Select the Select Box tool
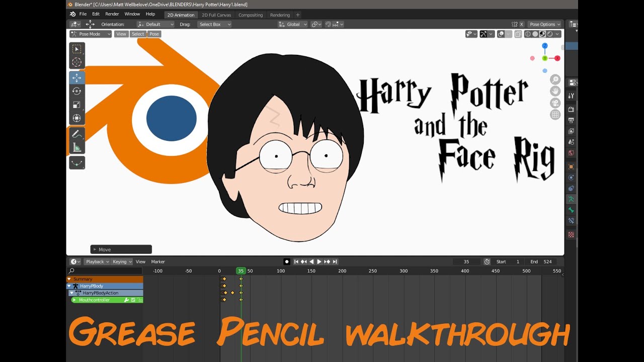The width and height of the screenshot is (644, 362). point(77,49)
